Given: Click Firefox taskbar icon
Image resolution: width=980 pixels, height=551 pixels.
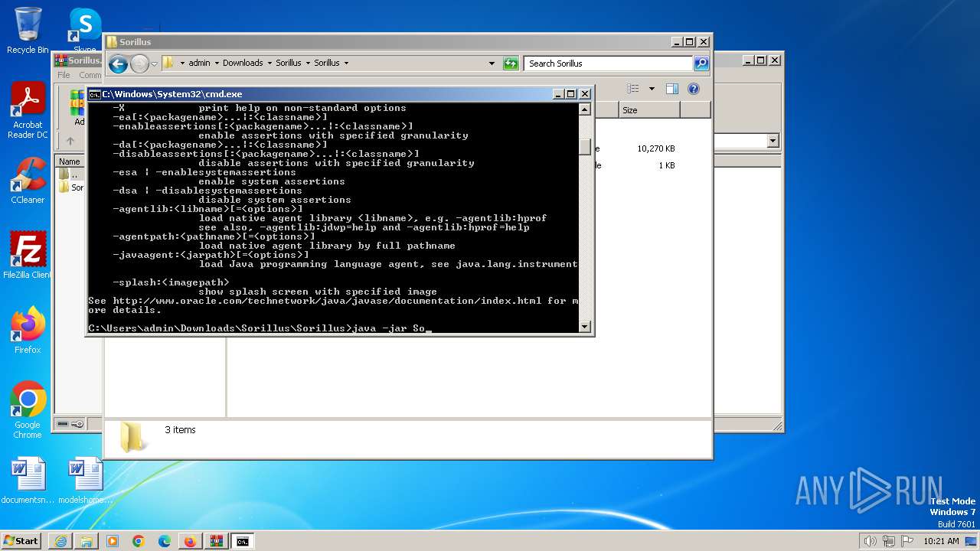Looking at the screenshot, I should [x=190, y=541].
